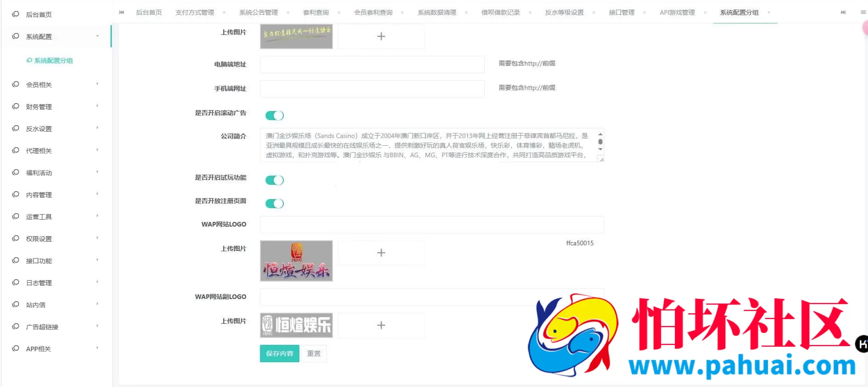Click the 恒煊娱乐 WAP logo thumbnail
Screen dimensions: 868x387
[x=296, y=261]
